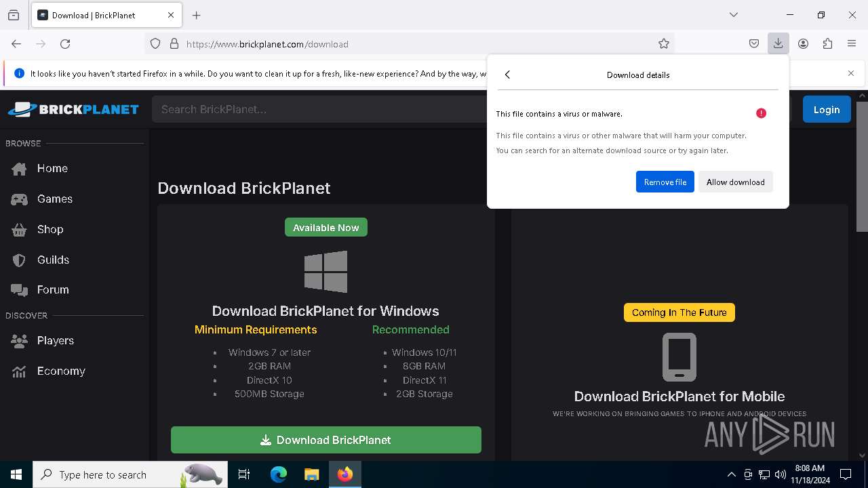
Task: Go back to the previous page
Action: pyautogui.click(x=16, y=43)
